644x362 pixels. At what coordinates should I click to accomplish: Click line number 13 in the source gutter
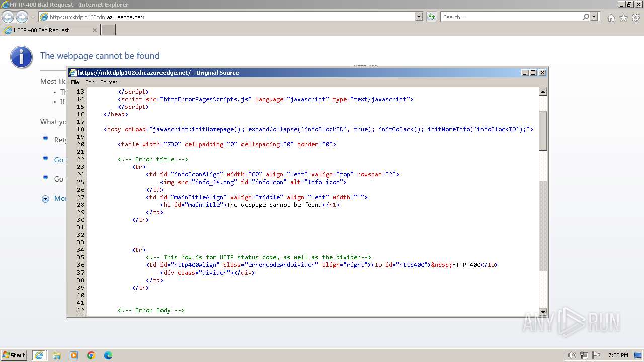coord(80,92)
